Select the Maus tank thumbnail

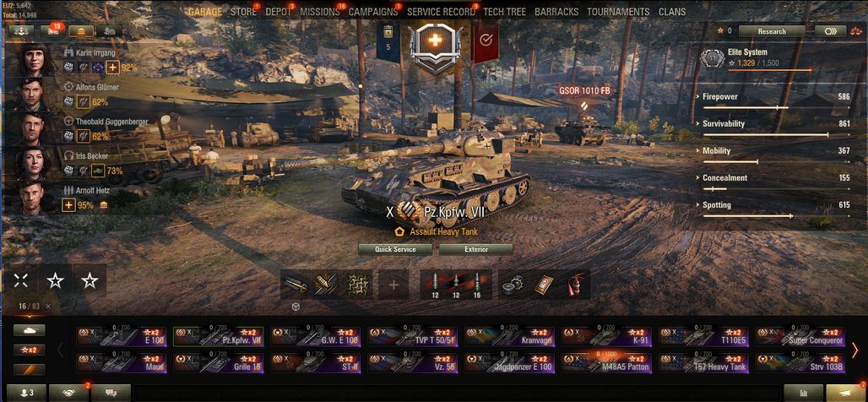pyautogui.click(x=122, y=363)
